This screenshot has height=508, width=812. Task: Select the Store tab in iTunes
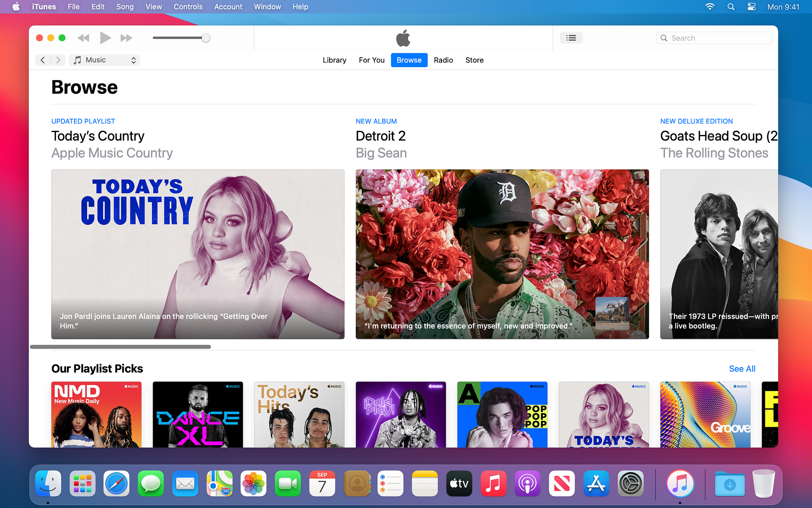(x=474, y=60)
